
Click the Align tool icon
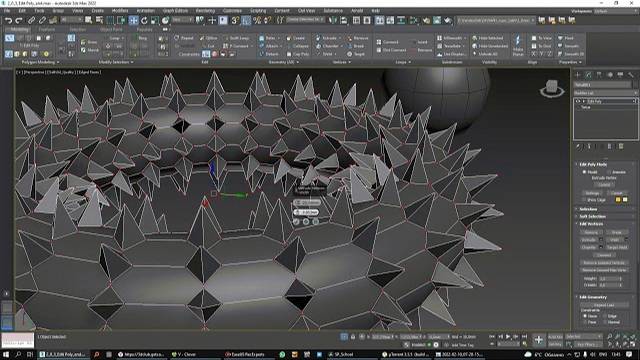pos(343,20)
